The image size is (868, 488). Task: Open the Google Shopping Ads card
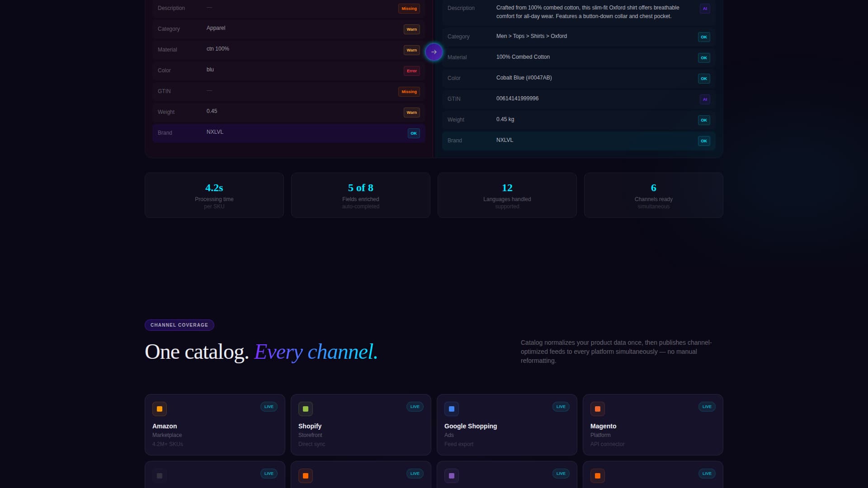[x=507, y=425]
